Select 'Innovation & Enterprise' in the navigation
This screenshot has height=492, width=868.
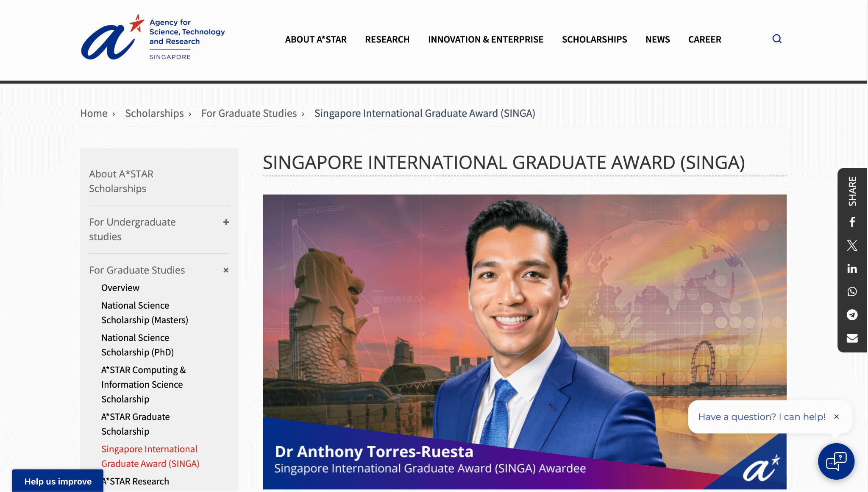coord(486,39)
